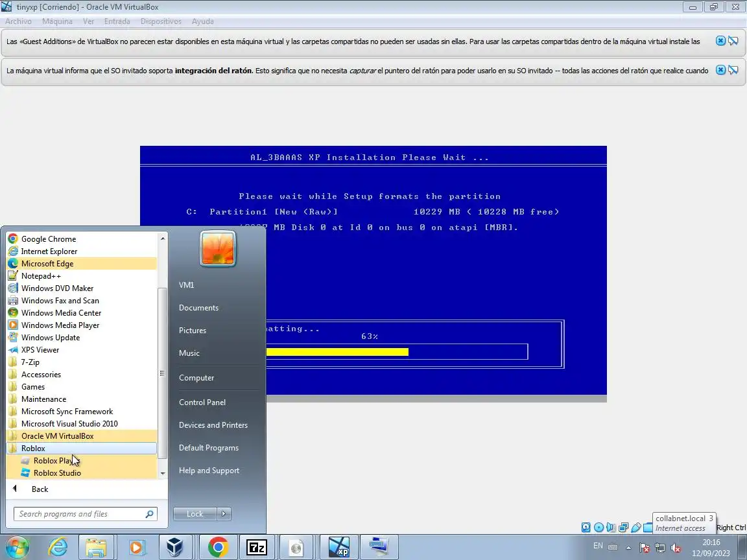747x560 pixels.
Task: Switch to VirtualBox Manager cube on taskbar
Action: pyautogui.click(x=174, y=547)
